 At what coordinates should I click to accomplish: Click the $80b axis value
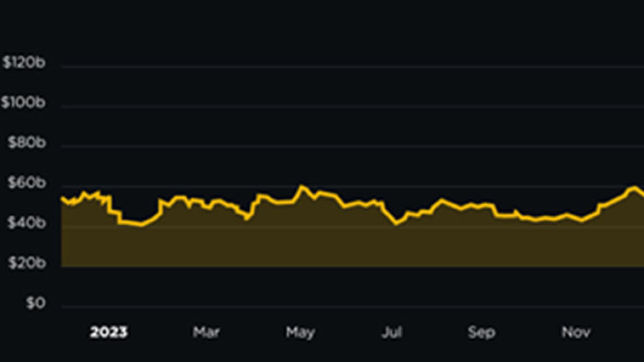26,143
